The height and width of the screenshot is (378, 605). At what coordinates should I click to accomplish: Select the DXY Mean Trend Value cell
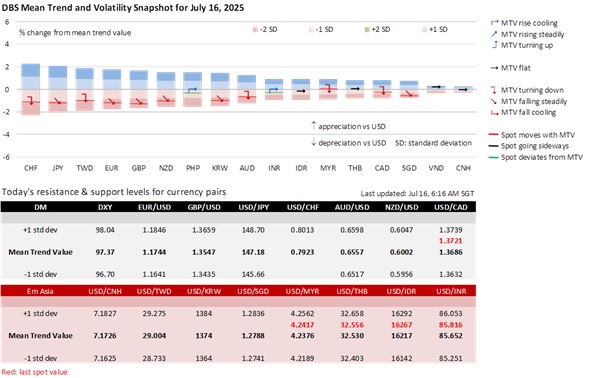click(105, 252)
